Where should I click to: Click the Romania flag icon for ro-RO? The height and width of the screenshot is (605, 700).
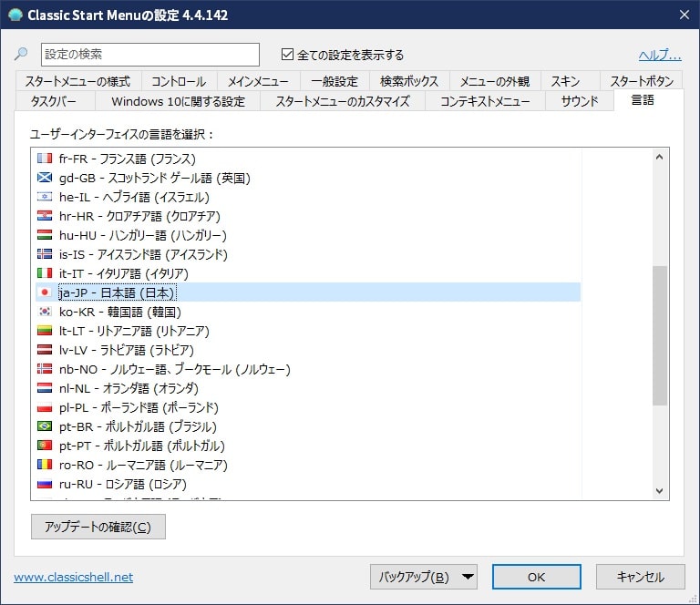click(x=44, y=465)
